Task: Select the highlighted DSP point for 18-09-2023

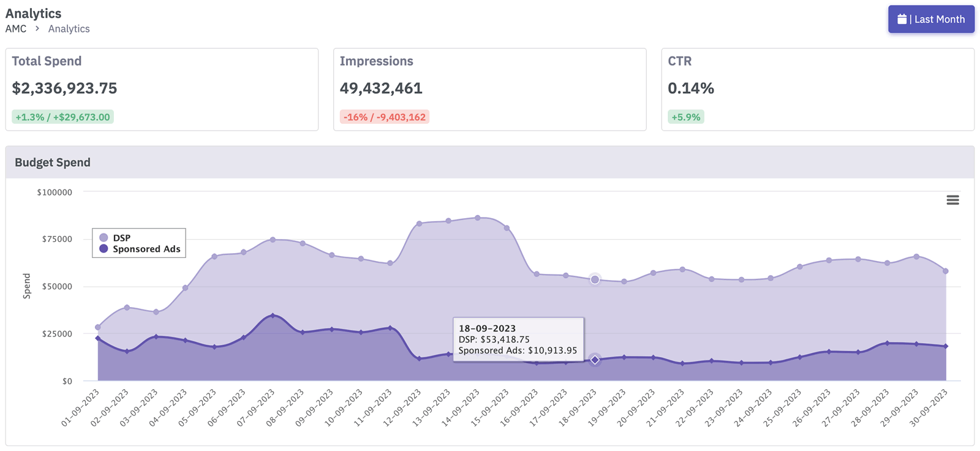Action: tap(595, 279)
